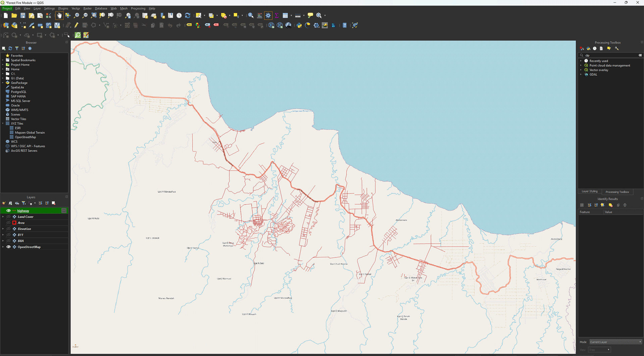Viewport: 644px width, 356px height.
Task: Select the Area layer in Layers panel
Action: 21,223
